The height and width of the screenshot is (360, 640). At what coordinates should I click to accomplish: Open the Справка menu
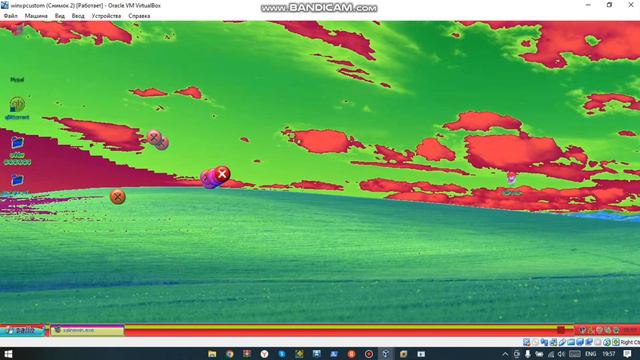tap(139, 16)
